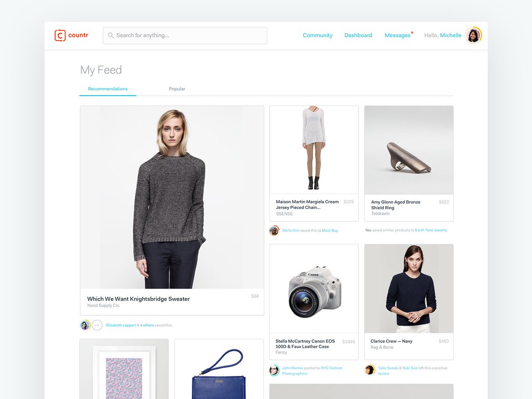Open the positive review link
The width and height of the screenshot is (532, 399).
point(384,373)
